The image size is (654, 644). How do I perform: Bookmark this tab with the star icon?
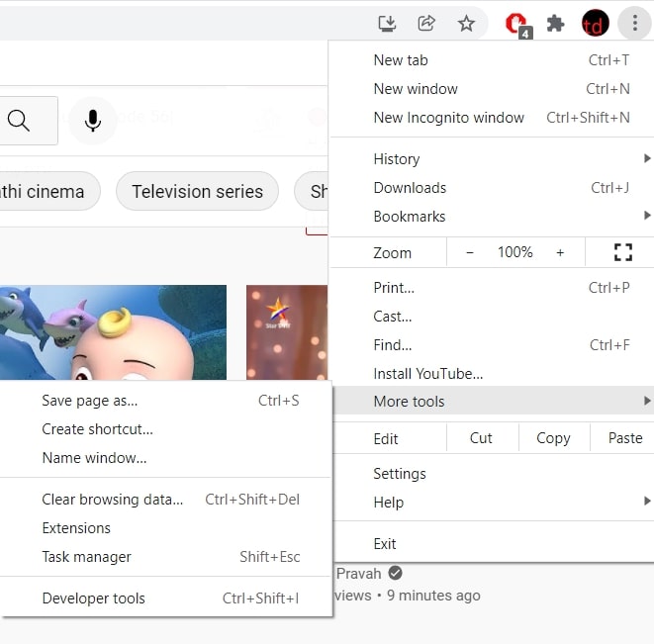466,24
